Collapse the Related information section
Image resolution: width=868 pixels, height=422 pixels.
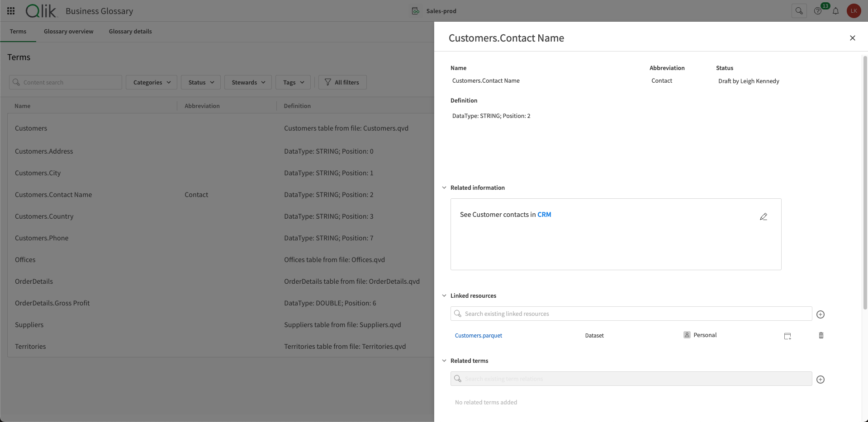click(444, 188)
